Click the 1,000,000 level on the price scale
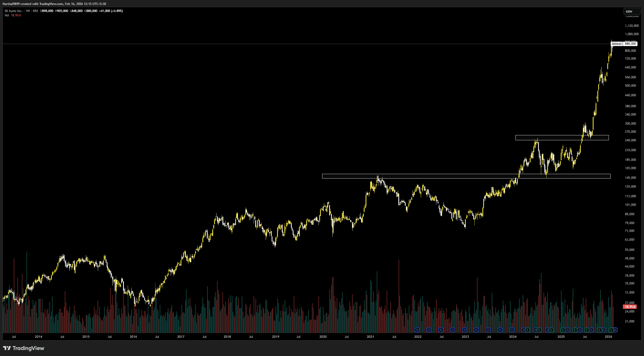This screenshot has width=644, height=356. [x=632, y=34]
